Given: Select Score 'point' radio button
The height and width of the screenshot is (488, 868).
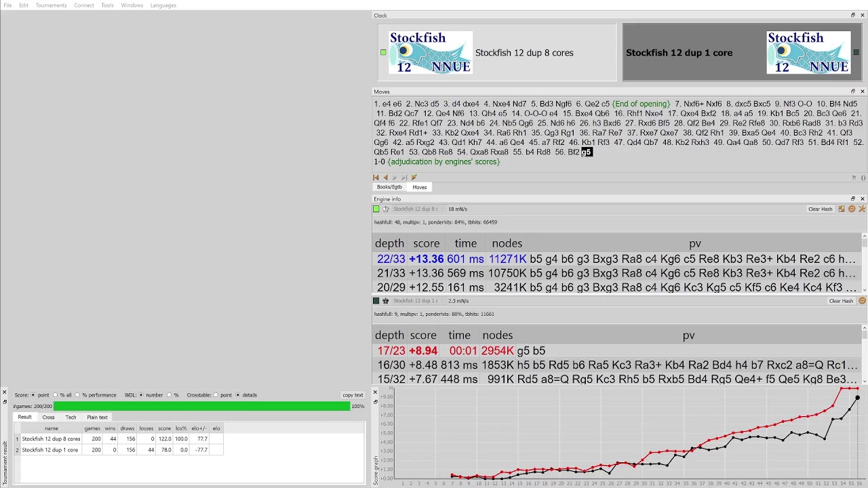Looking at the screenshot, I should point(33,395).
